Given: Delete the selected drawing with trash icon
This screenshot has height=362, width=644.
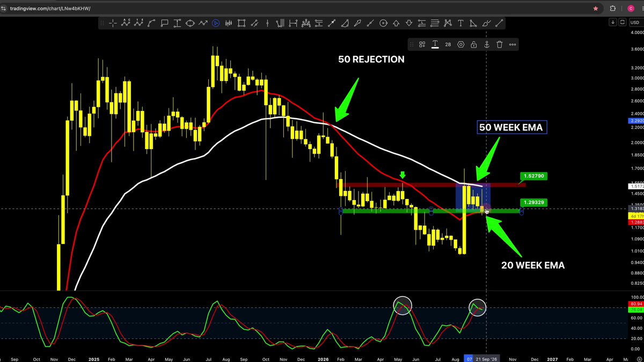Looking at the screenshot, I should tap(499, 45).
